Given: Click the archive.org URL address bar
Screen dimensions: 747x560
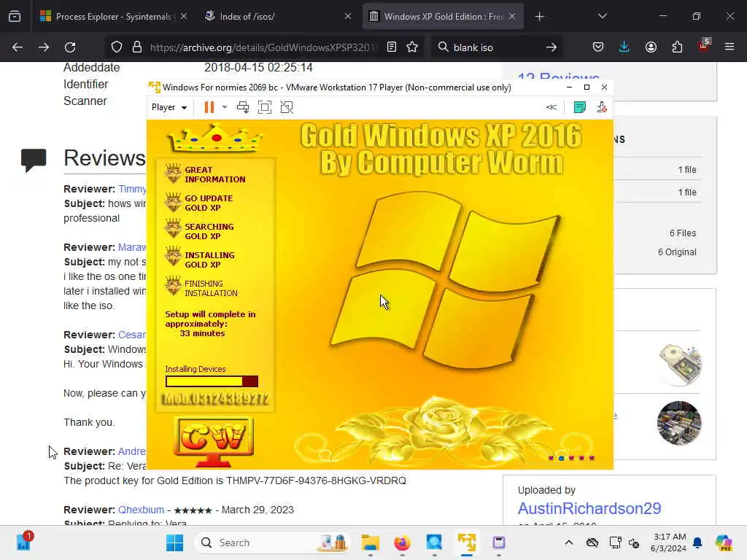Looking at the screenshot, I should (x=263, y=47).
